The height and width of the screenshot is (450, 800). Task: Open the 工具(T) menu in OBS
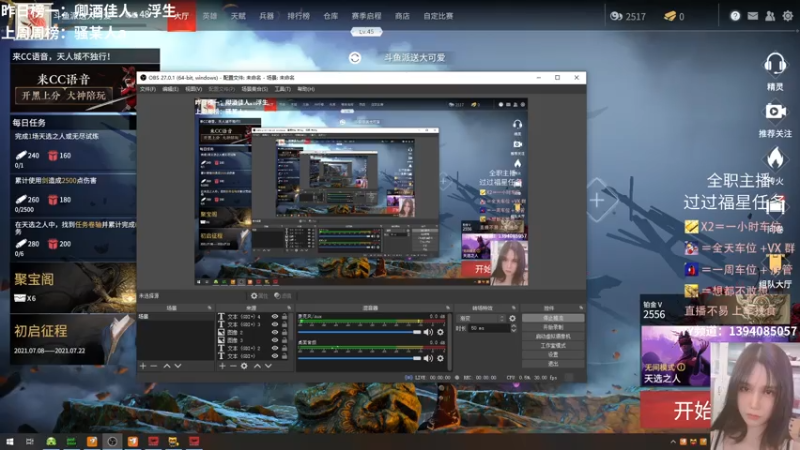[x=282, y=89]
